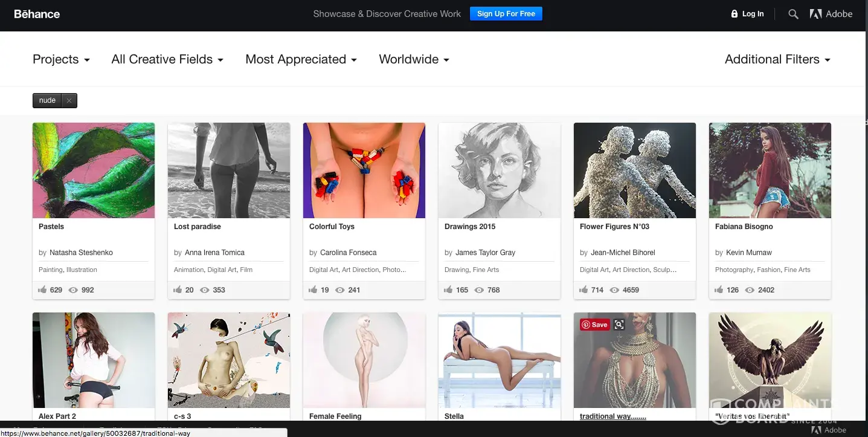Expand the Worldwide location dropdown
The image size is (868, 437).
coord(414,59)
